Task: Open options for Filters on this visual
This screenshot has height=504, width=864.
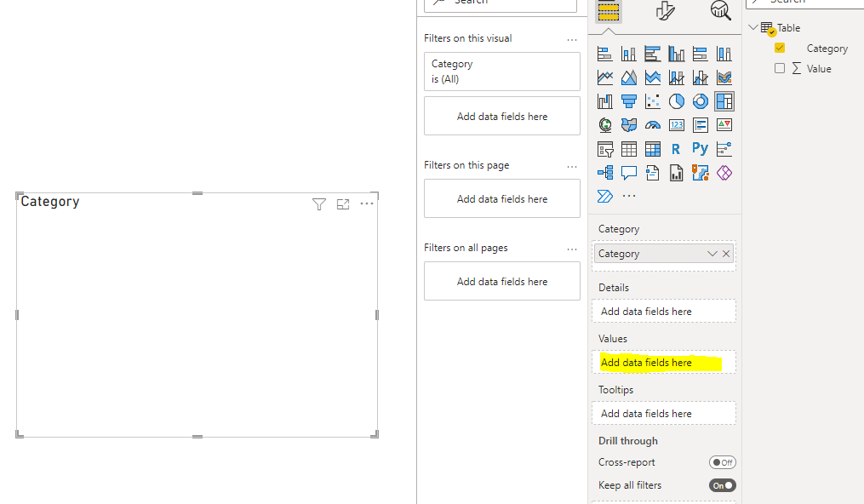Action: [572, 40]
